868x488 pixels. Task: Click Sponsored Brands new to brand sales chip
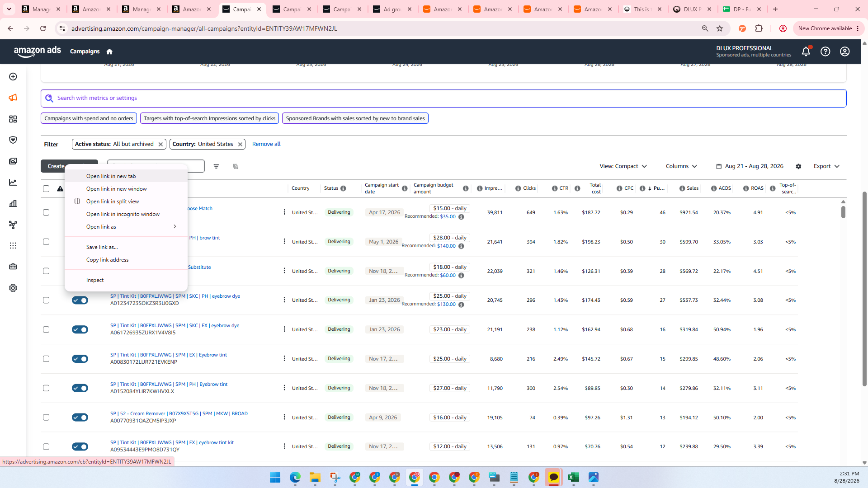(x=355, y=118)
